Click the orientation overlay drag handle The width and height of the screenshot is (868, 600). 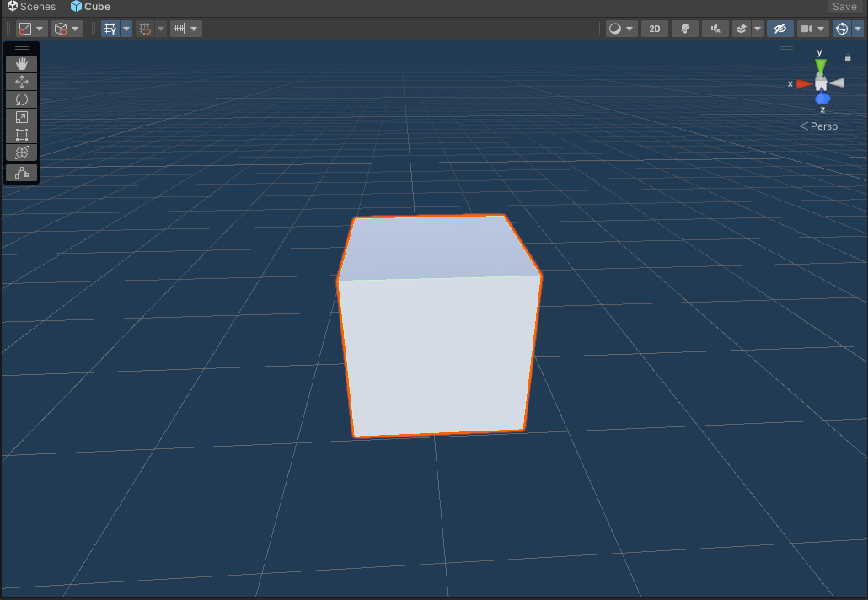pyautogui.click(x=786, y=48)
